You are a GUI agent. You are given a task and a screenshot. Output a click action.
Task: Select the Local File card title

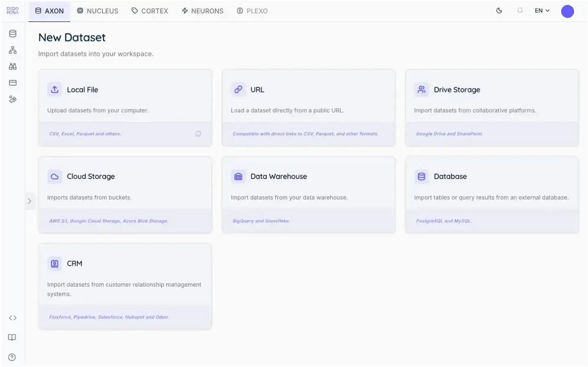coord(82,90)
